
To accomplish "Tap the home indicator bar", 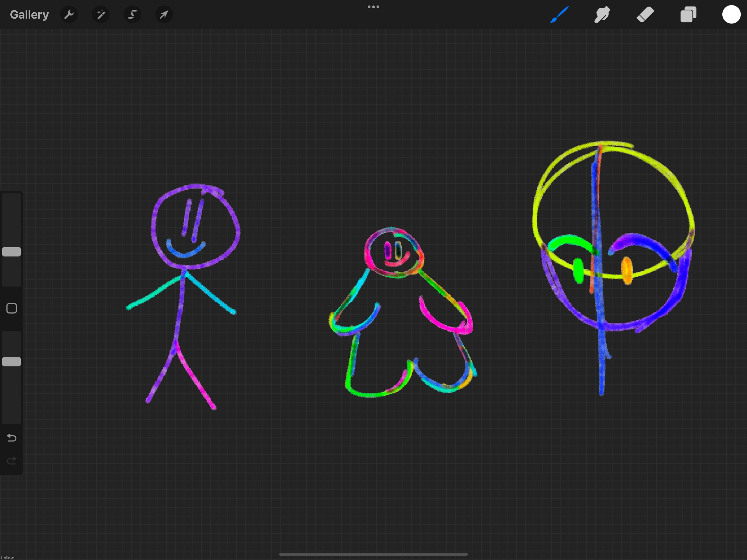I will (373, 554).
